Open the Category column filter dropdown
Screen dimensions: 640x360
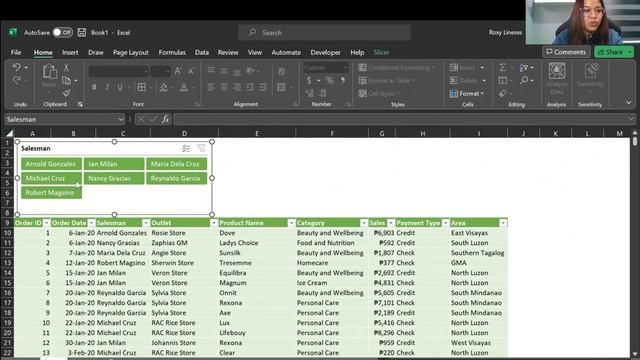pyautogui.click(x=364, y=223)
